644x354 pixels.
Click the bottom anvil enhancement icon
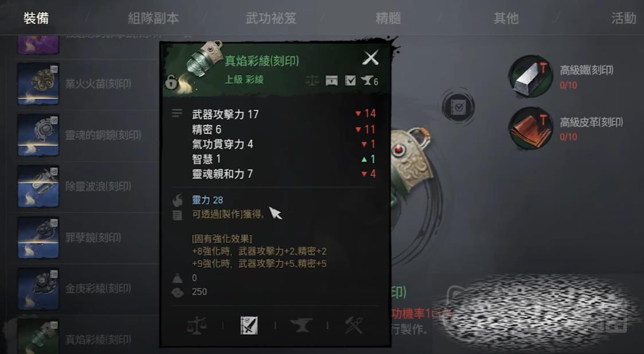[x=301, y=326]
